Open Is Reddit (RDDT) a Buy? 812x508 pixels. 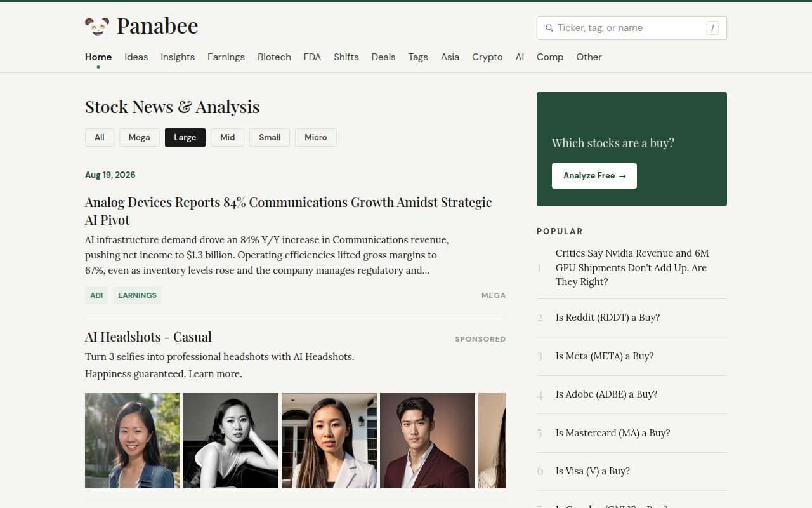(608, 317)
